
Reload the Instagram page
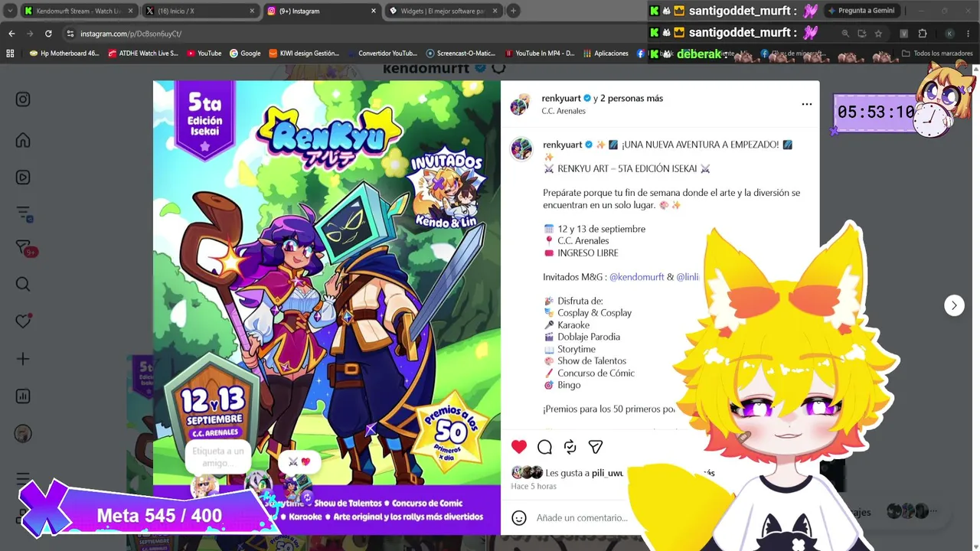coord(48,34)
